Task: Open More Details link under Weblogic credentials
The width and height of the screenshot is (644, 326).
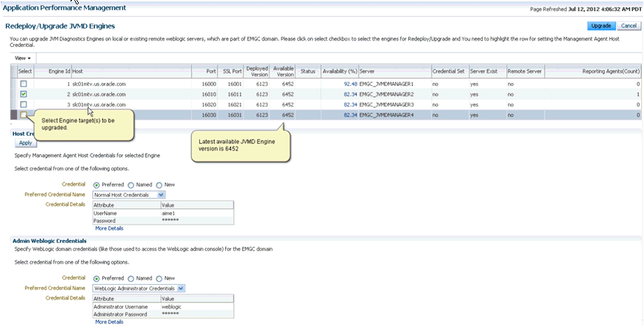Action: [x=110, y=322]
